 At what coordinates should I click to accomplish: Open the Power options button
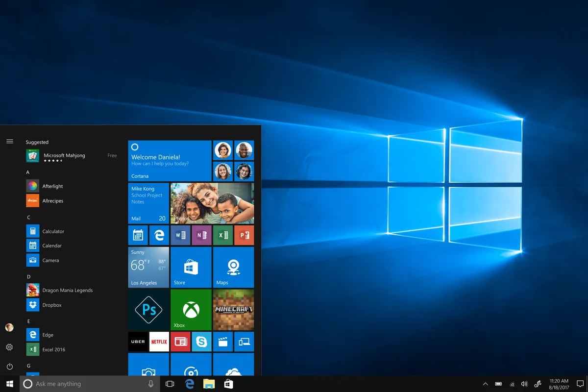tap(9, 367)
